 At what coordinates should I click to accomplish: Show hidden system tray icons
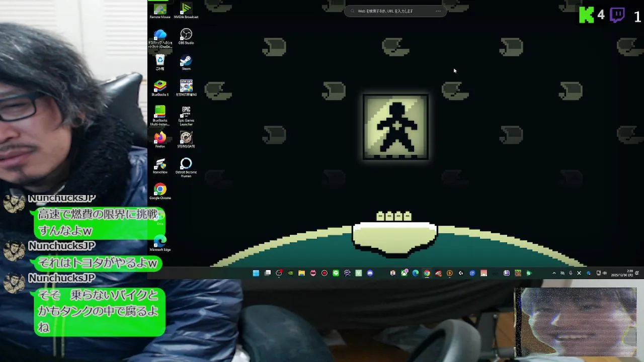click(x=554, y=273)
